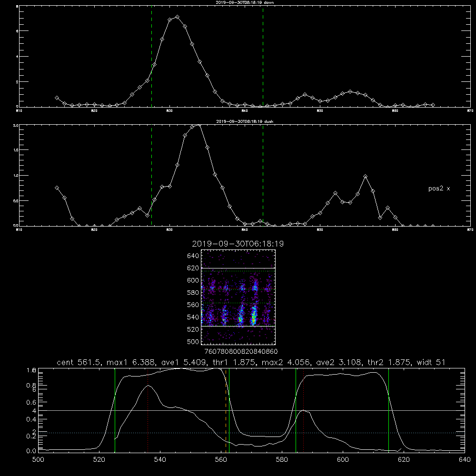Click bottom plot x-axis label '640'
This screenshot has width=476, height=476.
pyautogui.click(x=465, y=460)
